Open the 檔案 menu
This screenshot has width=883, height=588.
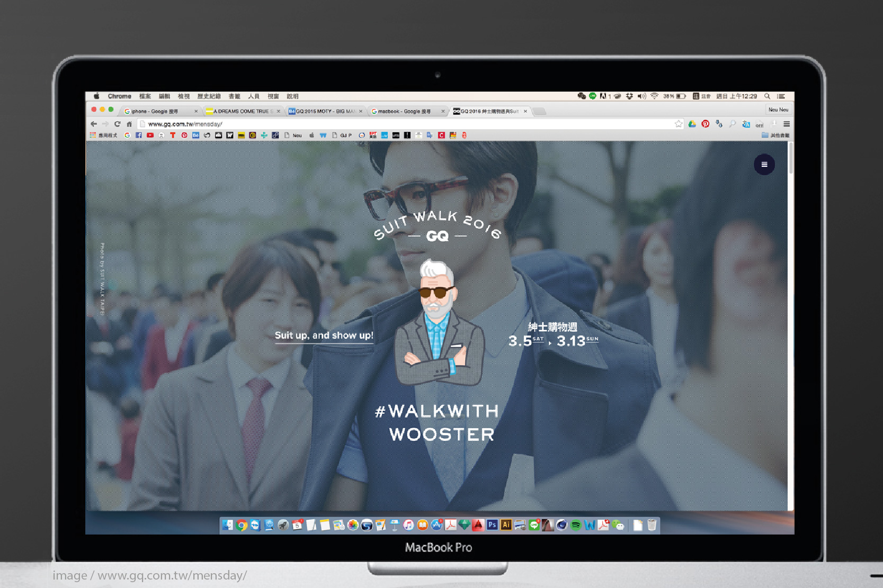(x=145, y=96)
